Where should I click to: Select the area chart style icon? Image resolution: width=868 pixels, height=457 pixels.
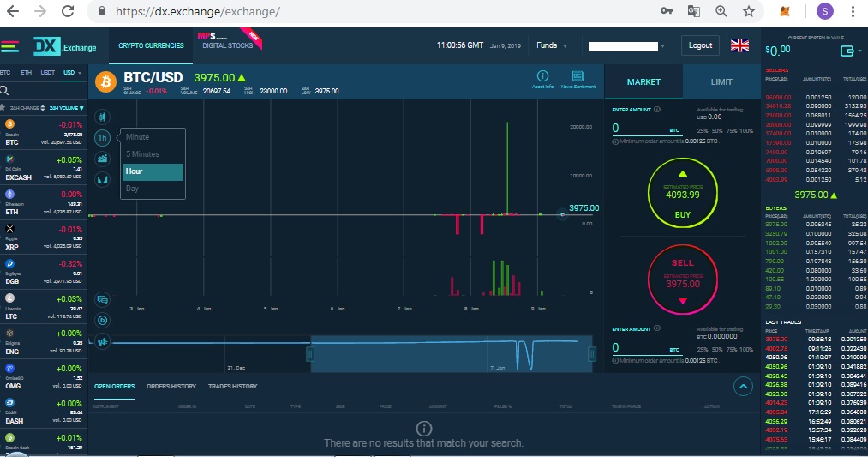103,179
